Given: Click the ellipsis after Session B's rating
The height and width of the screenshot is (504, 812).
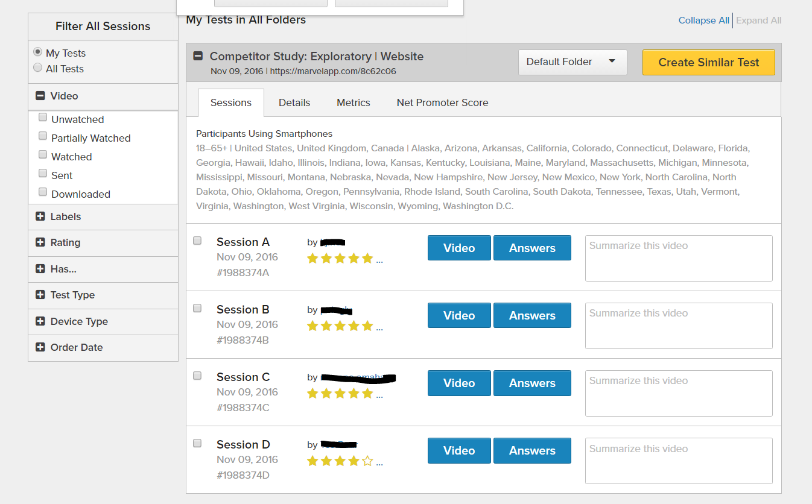Looking at the screenshot, I should pyautogui.click(x=379, y=330).
